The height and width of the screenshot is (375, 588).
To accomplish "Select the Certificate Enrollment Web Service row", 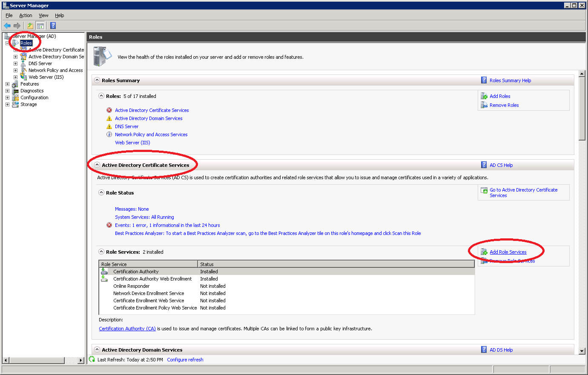I will 287,301.
